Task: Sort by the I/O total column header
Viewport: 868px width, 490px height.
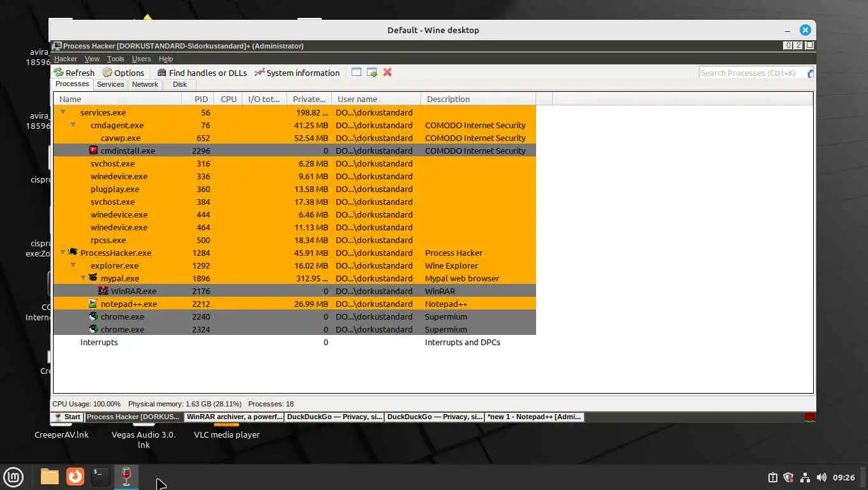Action: tap(265, 99)
